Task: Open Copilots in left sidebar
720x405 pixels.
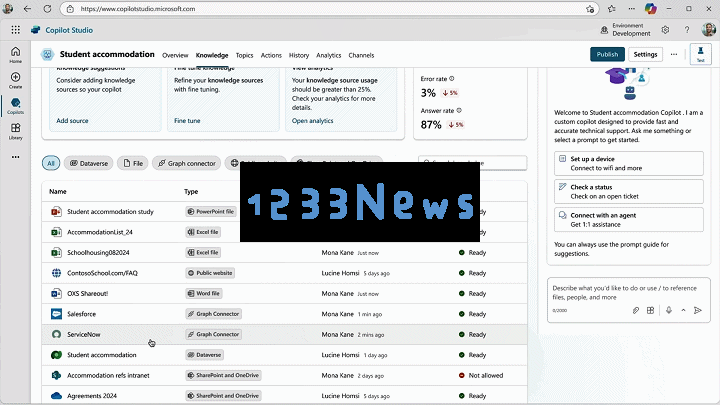Action: 16,106
